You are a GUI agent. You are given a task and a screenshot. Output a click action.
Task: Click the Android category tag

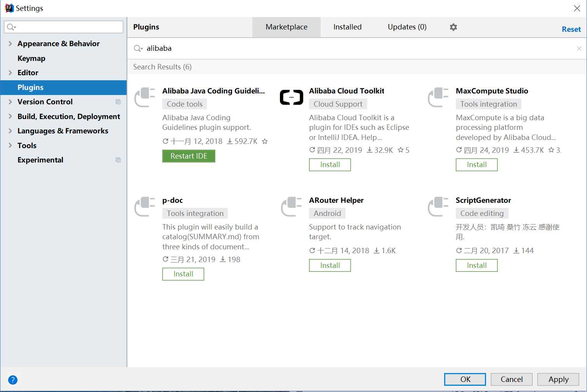tap(327, 213)
